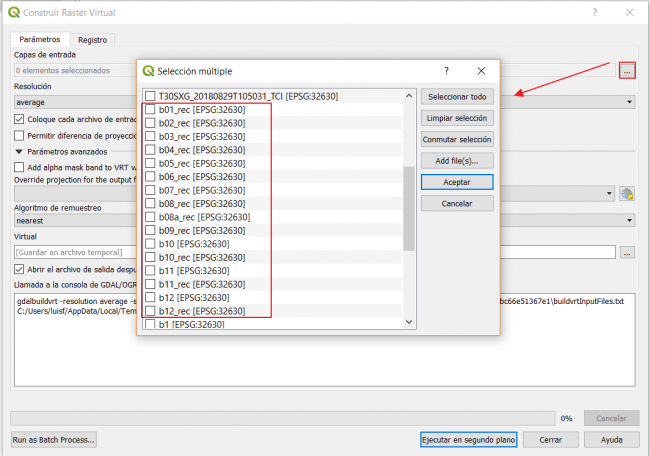Screen dimensions: 650x456
Task: Check the b11_rec layer
Action: point(150,284)
